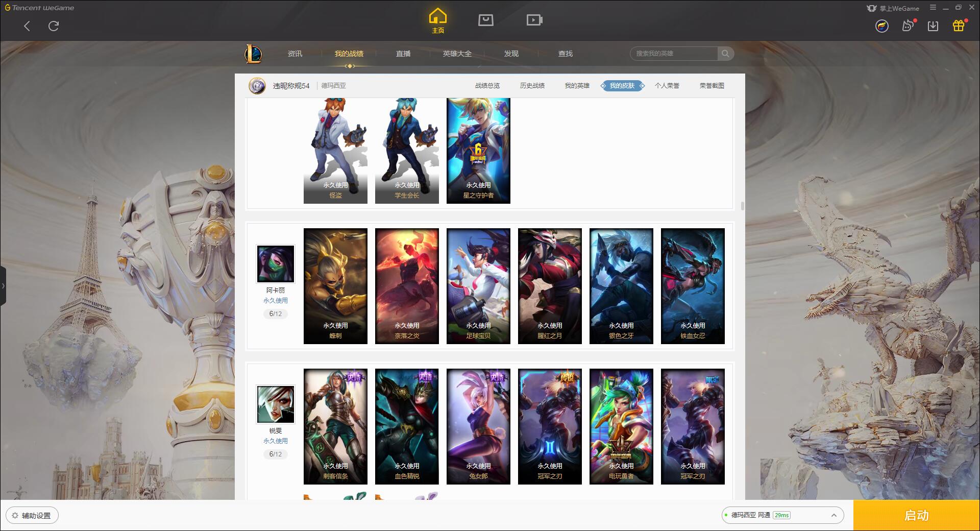Select the 我的战绩 tab
980x531 pixels.
pyautogui.click(x=349, y=54)
